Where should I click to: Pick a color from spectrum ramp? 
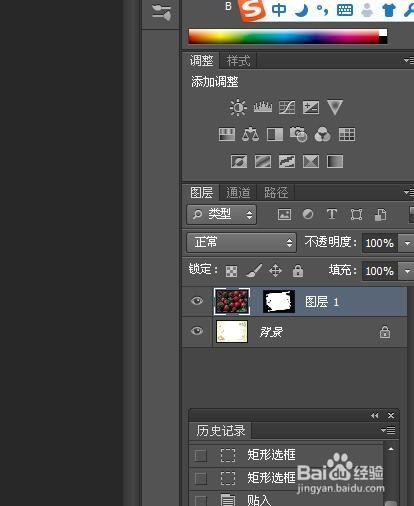point(284,36)
